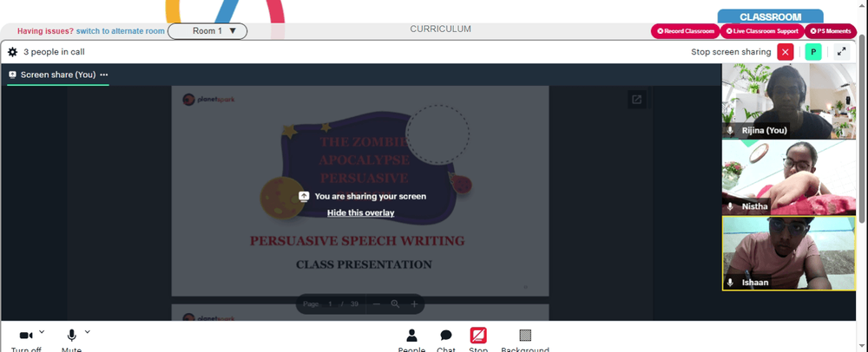Click Record Classroom button
The width and height of the screenshot is (868, 352).
coord(686,31)
